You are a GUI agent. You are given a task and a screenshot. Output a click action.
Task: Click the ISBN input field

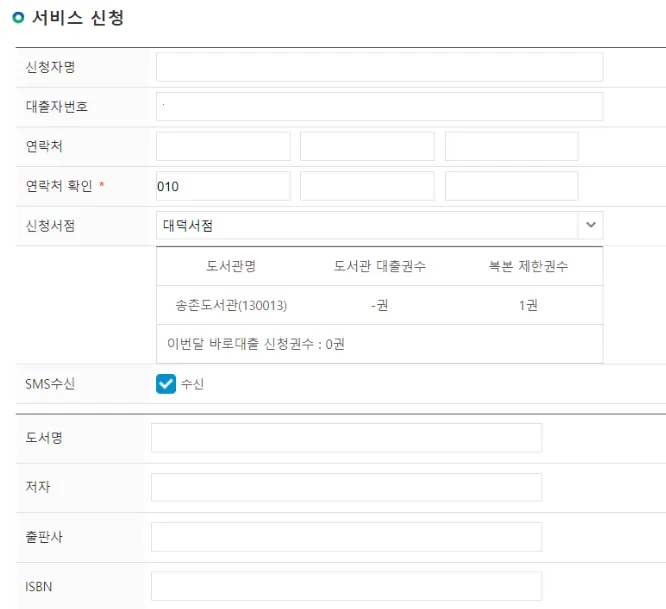[x=346, y=586]
